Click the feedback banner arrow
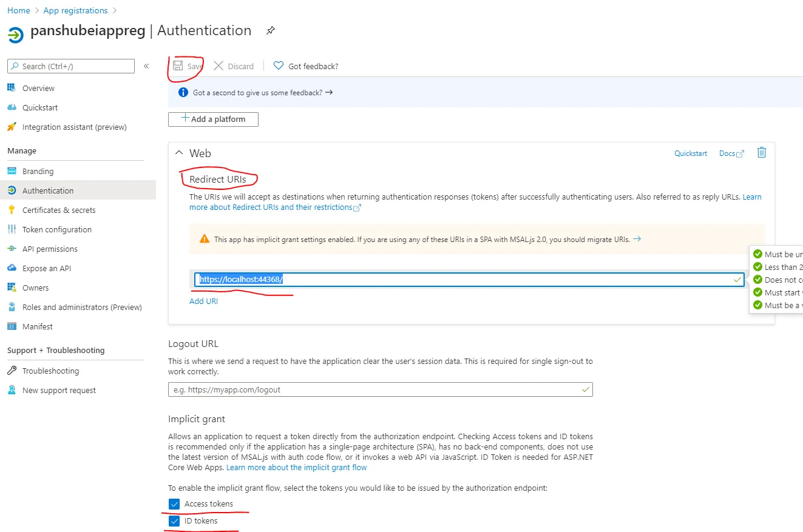The height and width of the screenshot is (532, 803). pyautogui.click(x=329, y=92)
